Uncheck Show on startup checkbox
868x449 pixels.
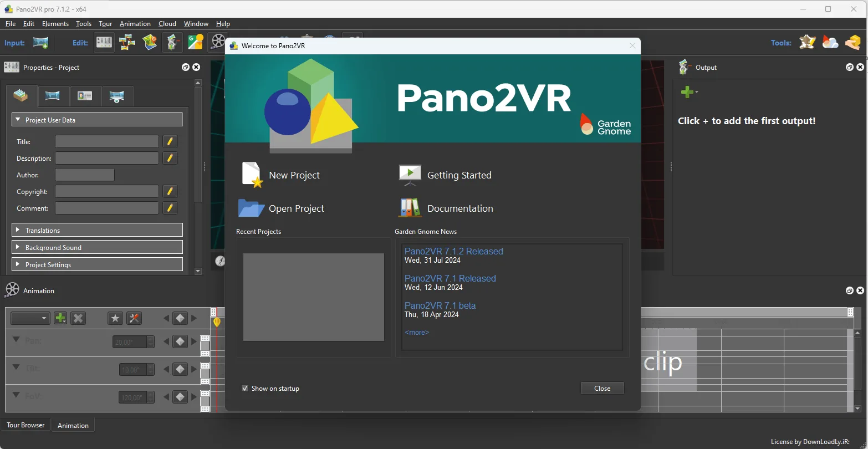[x=245, y=389]
